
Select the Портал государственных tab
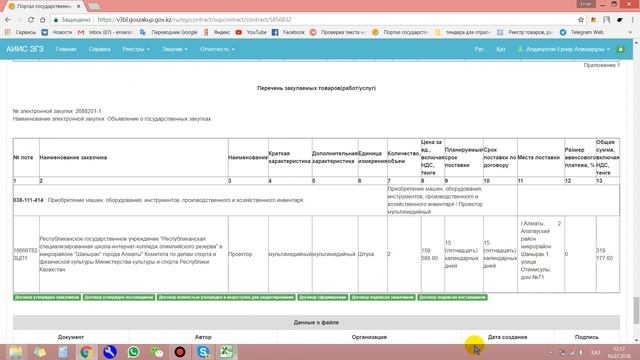pyautogui.click(x=44, y=6)
